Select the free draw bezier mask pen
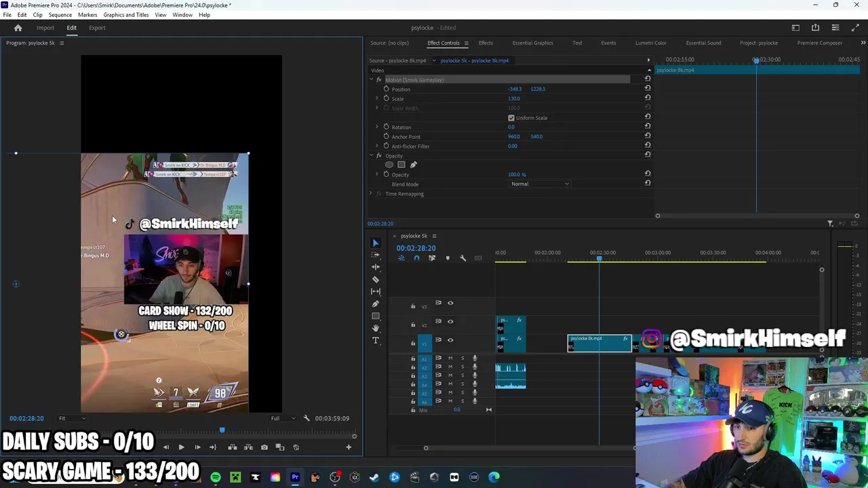The height and width of the screenshot is (488, 868). click(x=414, y=165)
